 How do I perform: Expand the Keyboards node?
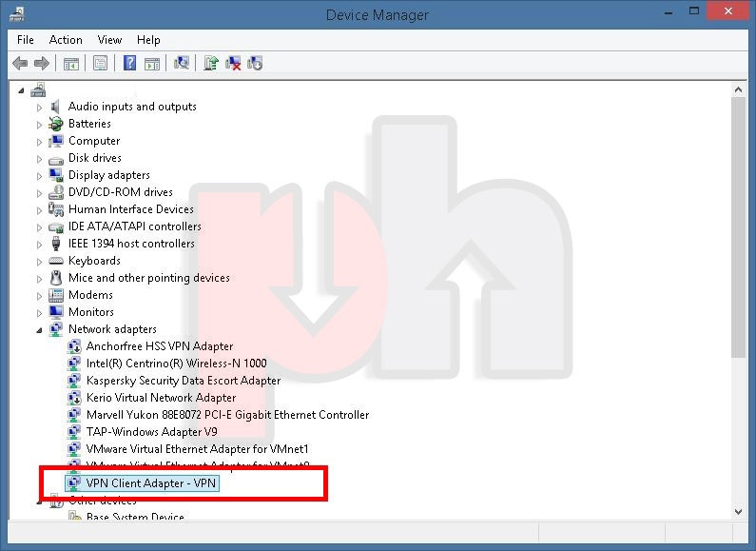[x=40, y=262]
